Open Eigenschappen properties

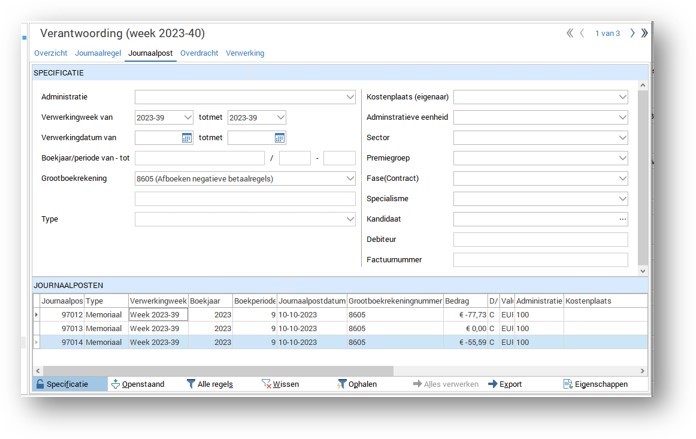click(x=595, y=384)
